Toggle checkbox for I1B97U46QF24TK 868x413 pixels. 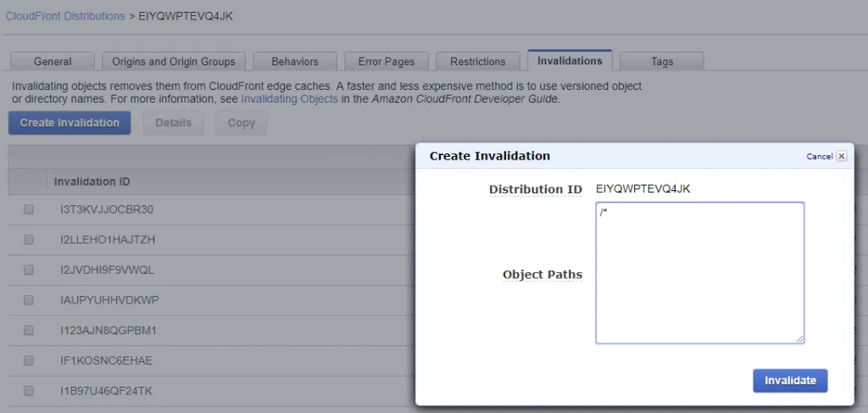point(29,391)
